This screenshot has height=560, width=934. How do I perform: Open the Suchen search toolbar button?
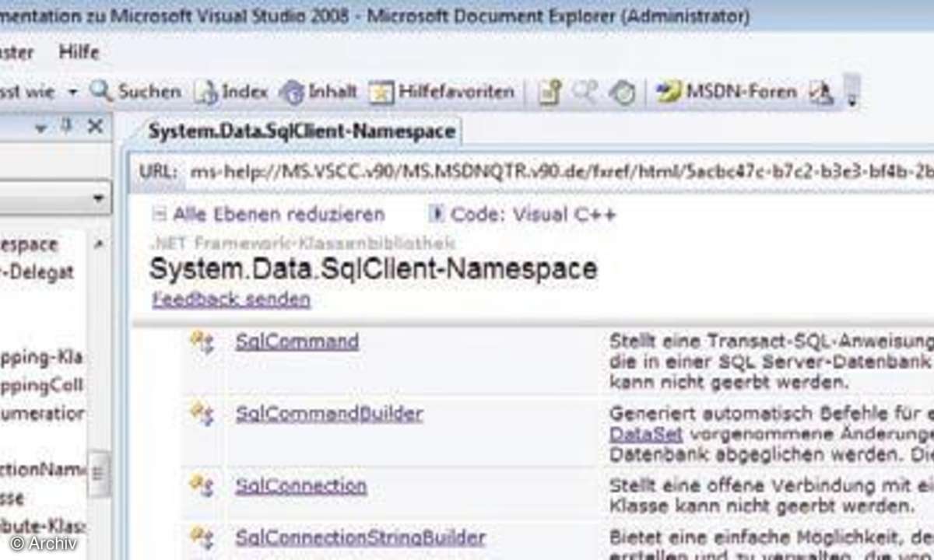[x=135, y=92]
